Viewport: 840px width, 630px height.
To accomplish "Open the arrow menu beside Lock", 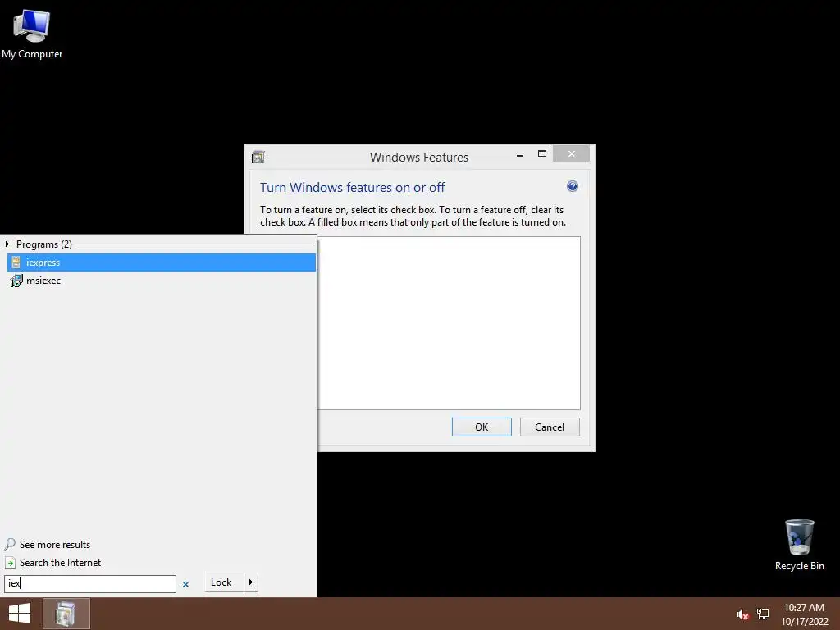I will pyautogui.click(x=251, y=582).
